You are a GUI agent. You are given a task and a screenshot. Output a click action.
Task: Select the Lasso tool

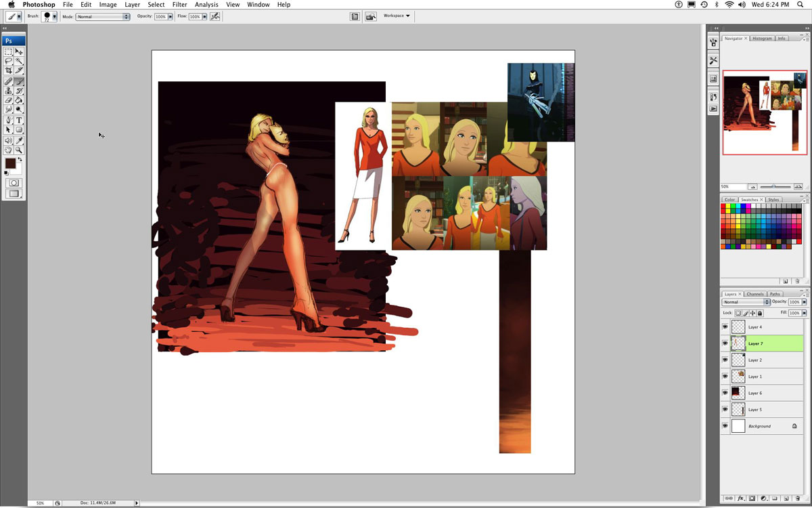pyautogui.click(x=9, y=61)
